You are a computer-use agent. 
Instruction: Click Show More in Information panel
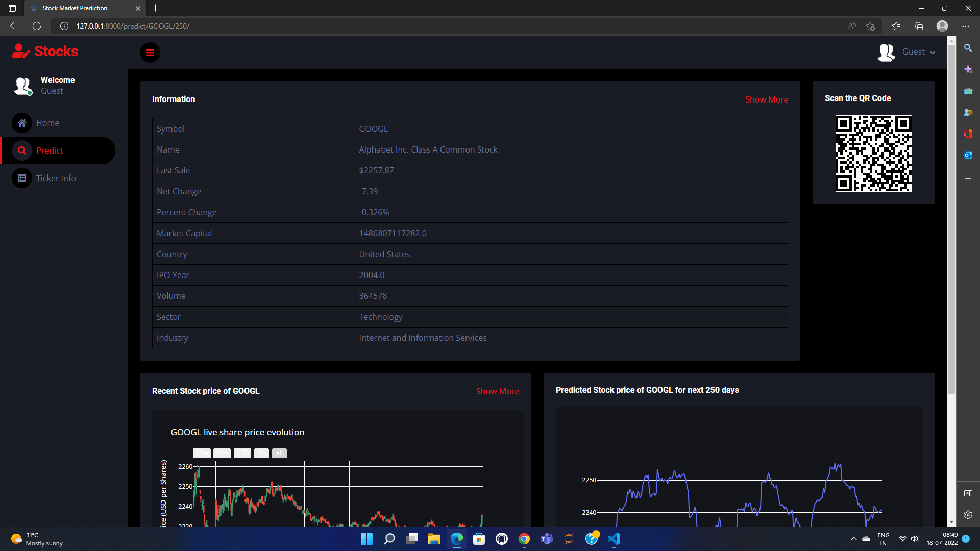[766, 99]
